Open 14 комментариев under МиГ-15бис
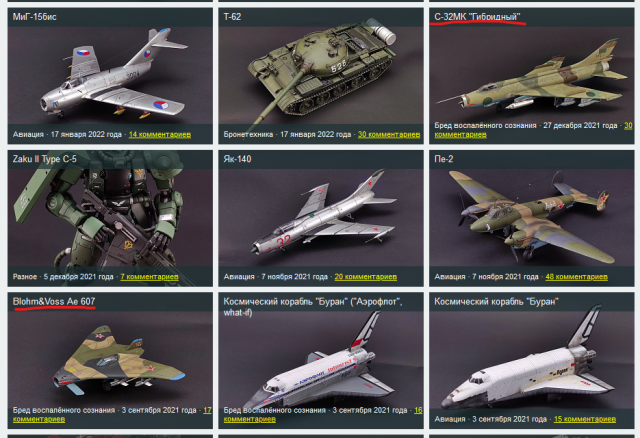Image resolution: width=640 pixels, height=438 pixels. click(160, 134)
